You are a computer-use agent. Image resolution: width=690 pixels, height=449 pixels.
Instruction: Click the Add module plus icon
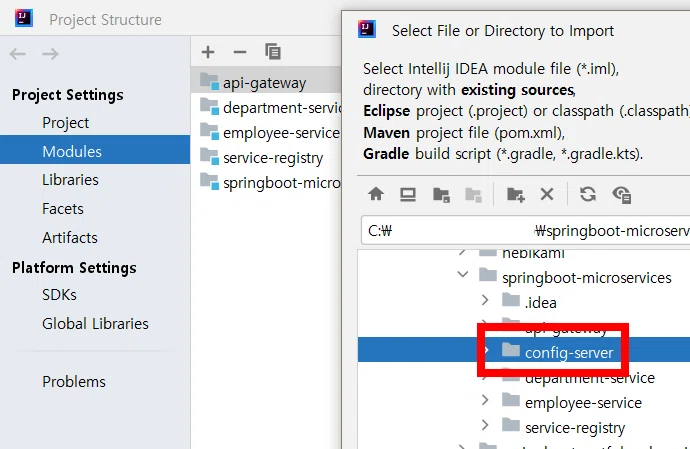[x=208, y=52]
